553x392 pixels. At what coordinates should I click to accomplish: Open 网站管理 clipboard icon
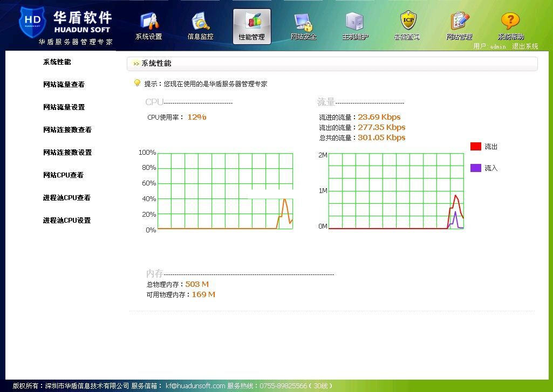(459, 22)
